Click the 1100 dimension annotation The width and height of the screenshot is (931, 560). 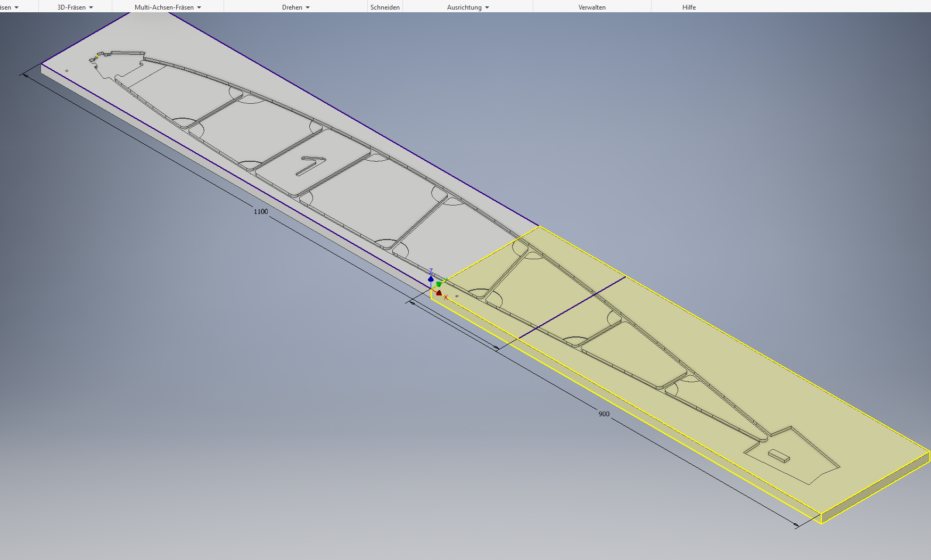click(260, 211)
